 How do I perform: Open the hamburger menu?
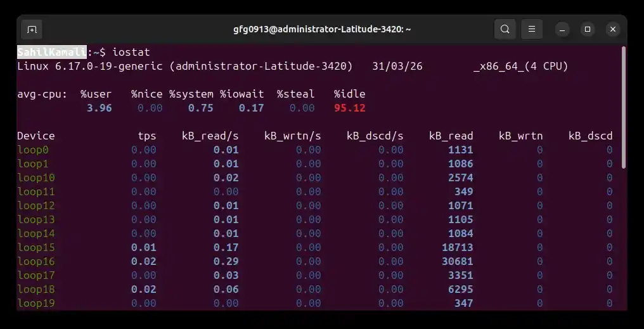coord(531,30)
